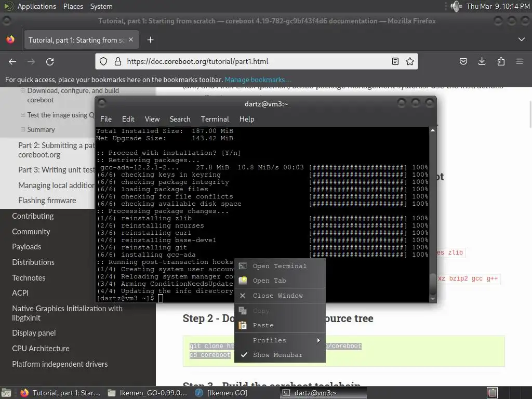Open the Applications panel menu
The width and height of the screenshot is (532, 399).
[x=37, y=6]
